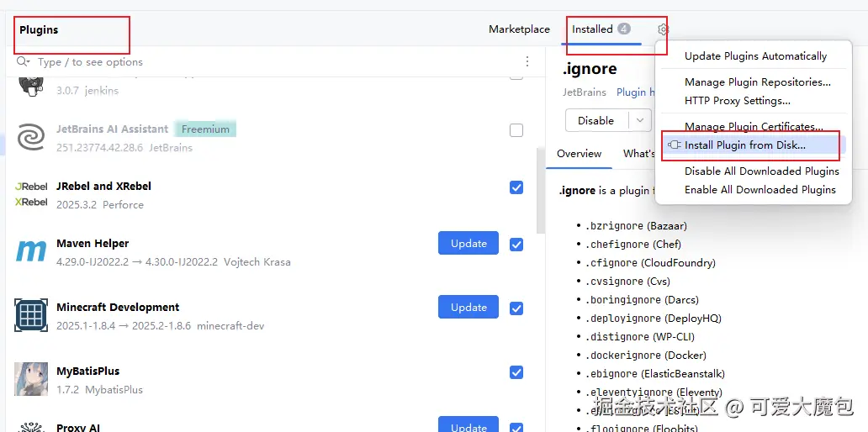
Task: Choose Manage Plugin Certificates...
Action: click(x=754, y=127)
